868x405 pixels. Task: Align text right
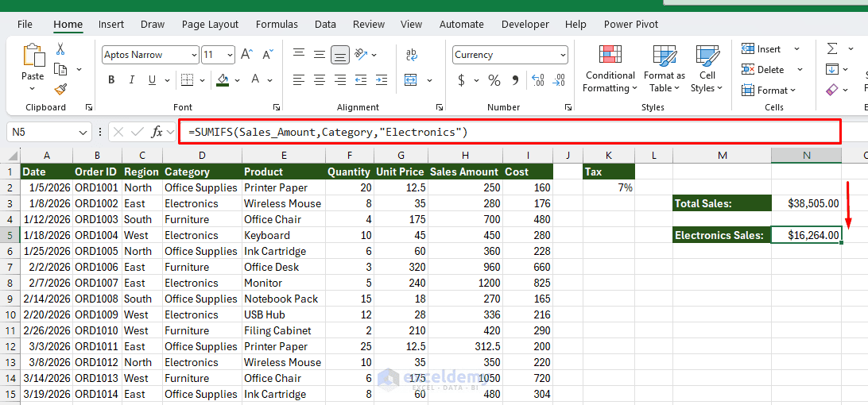[x=340, y=79]
